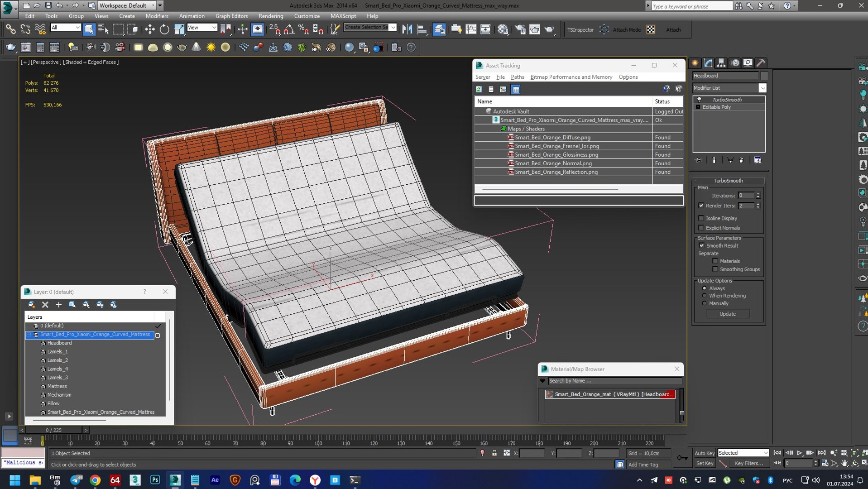
Task: Choose the Select and Uniform Scale tool
Action: coord(179,29)
